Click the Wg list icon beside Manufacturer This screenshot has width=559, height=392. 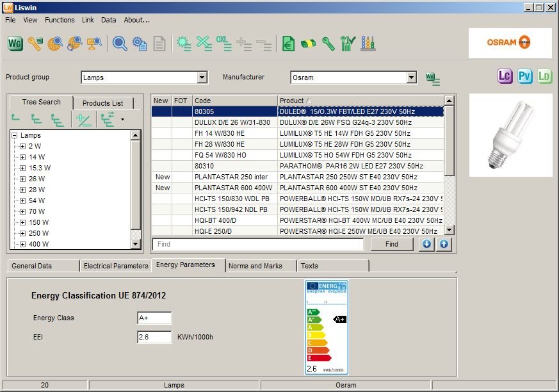click(433, 79)
